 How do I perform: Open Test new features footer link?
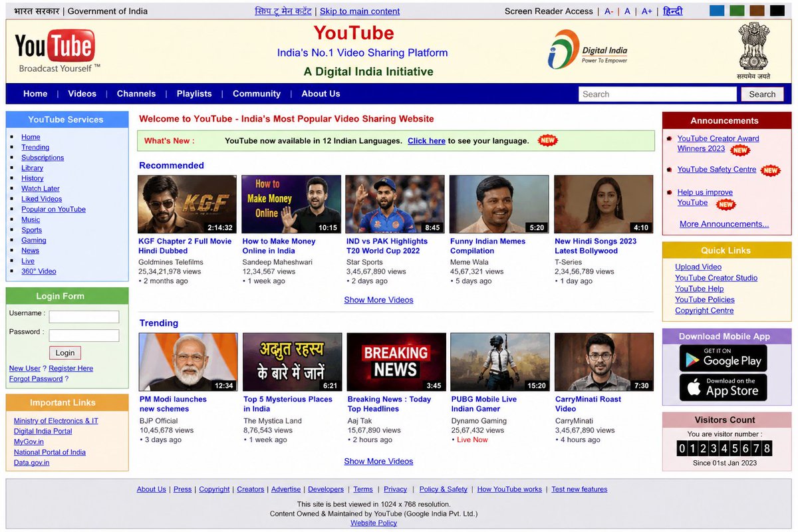click(579, 489)
